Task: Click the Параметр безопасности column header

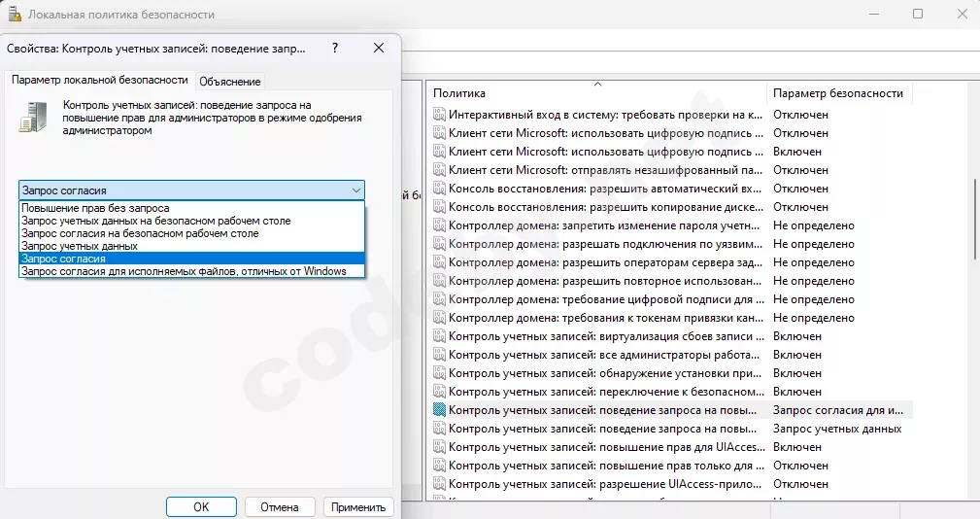Action: (x=839, y=93)
